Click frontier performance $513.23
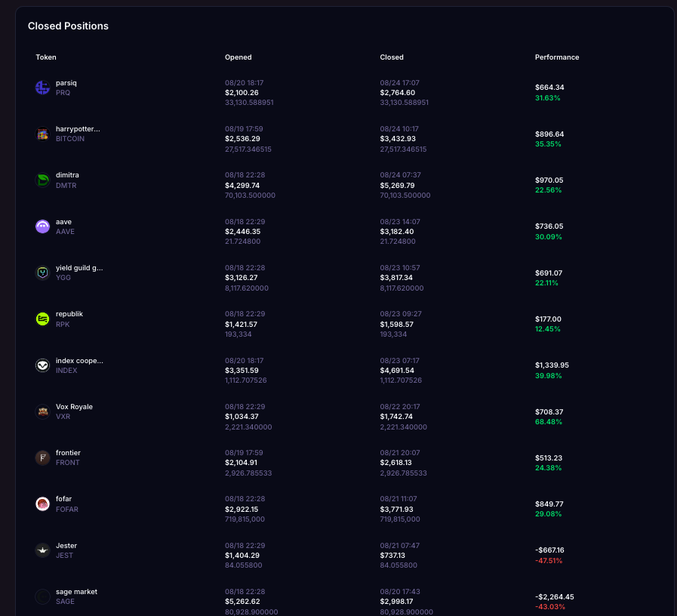Image resolution: width=677 pixels, height=616 pixels. (x=549, y=458)
